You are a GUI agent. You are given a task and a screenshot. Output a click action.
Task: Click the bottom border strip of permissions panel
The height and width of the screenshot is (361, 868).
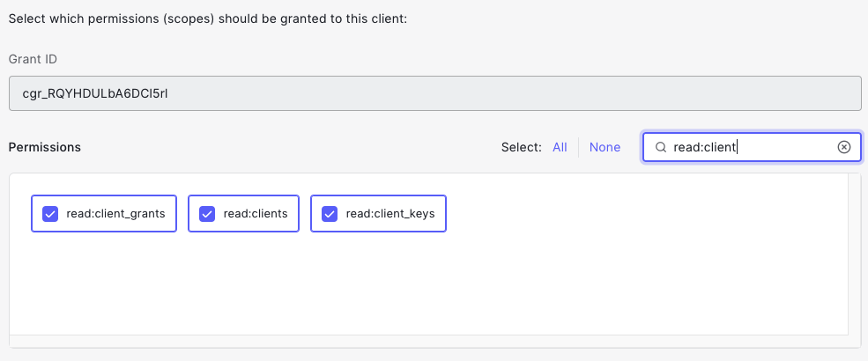pyautogui.click(x=435, y=341)
